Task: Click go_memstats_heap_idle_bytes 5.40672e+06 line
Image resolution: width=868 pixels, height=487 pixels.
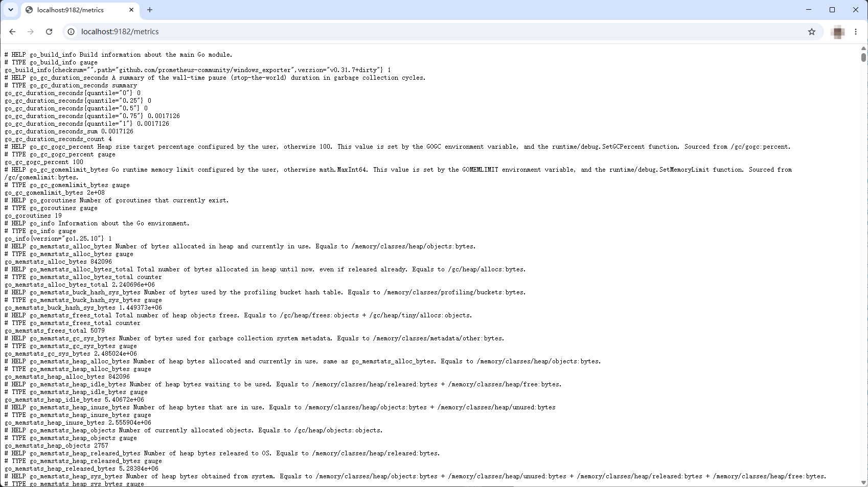Action: 75,400
